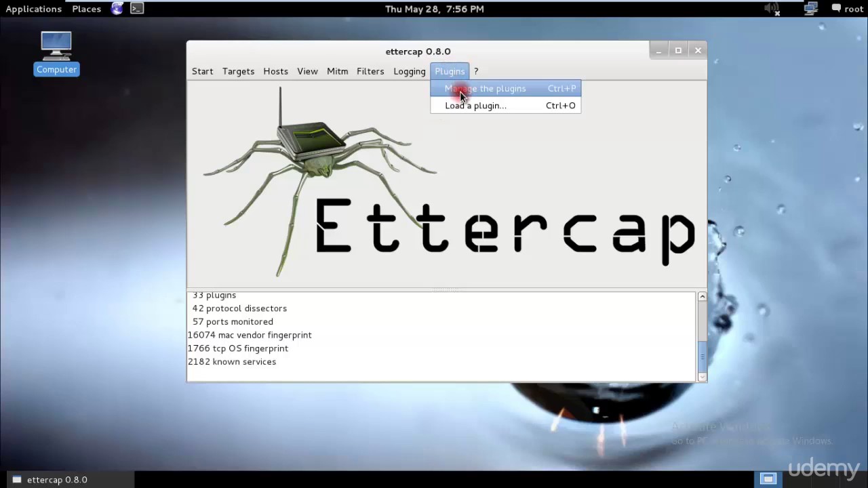Select Manage the plugins
The height and width of the screenshot is (488, 868).
pos(505,88)
